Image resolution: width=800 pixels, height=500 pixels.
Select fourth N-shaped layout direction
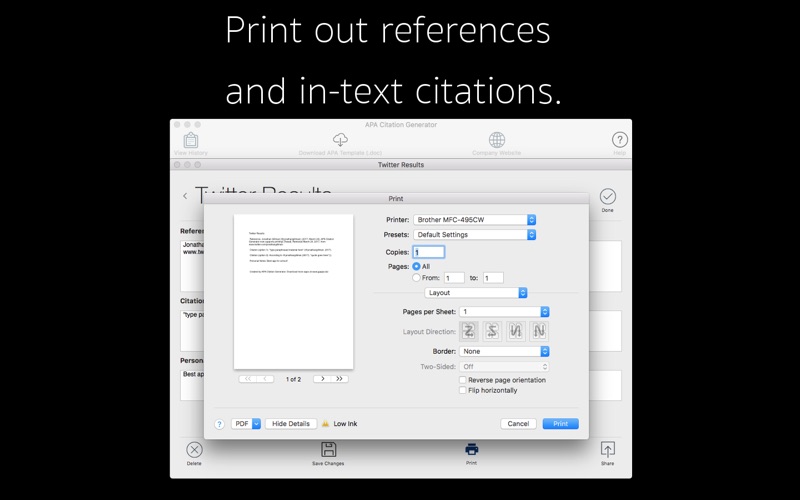pos(539,332)
